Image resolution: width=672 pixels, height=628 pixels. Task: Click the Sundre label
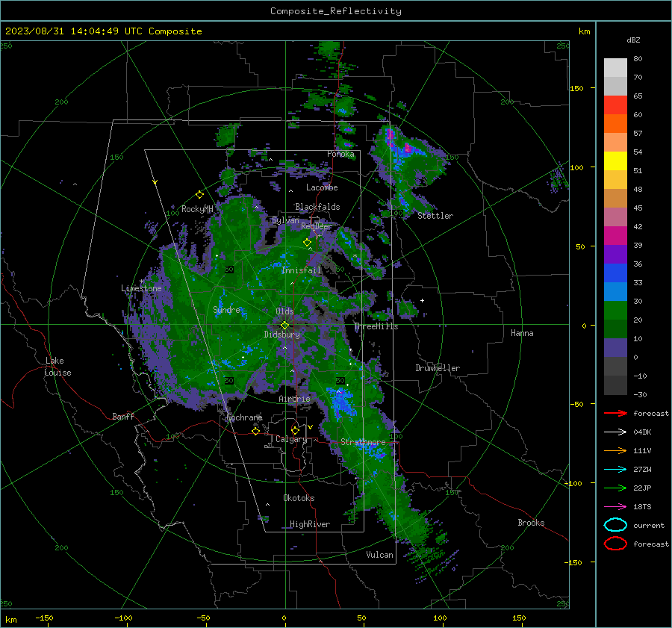click(226, 309)
